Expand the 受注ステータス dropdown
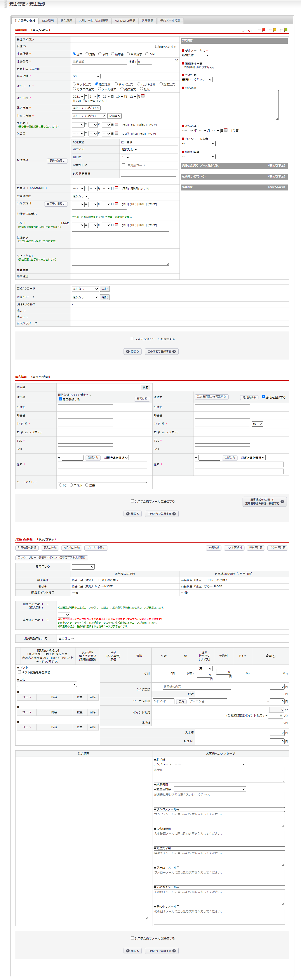This screenshot has height=980, width=301. pos(195,56)
